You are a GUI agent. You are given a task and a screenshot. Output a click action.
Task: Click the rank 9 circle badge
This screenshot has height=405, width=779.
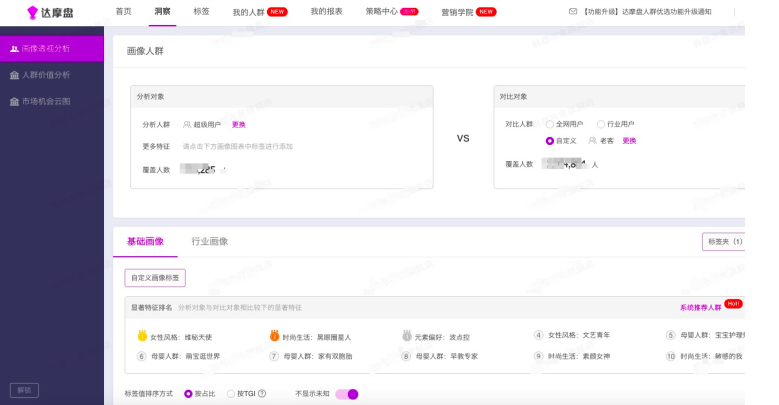[x=539, y=356]
